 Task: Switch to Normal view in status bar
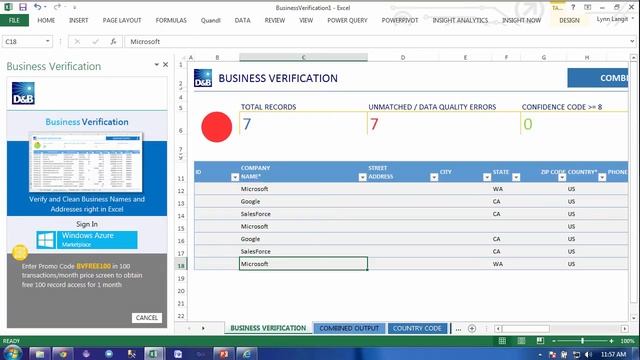(x=502, y=341)
